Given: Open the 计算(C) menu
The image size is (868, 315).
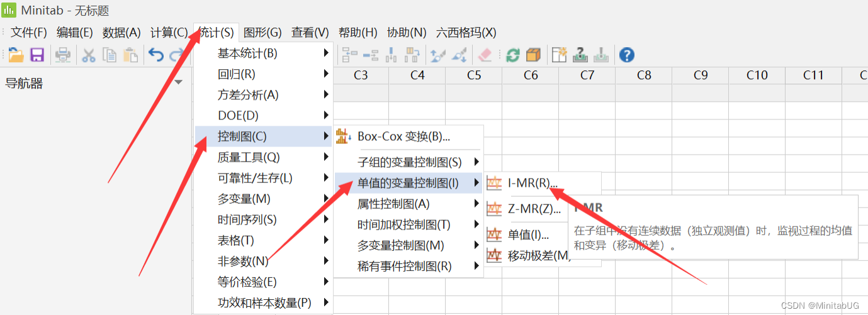Looking at the screenshot, I should tap(169, 32).
